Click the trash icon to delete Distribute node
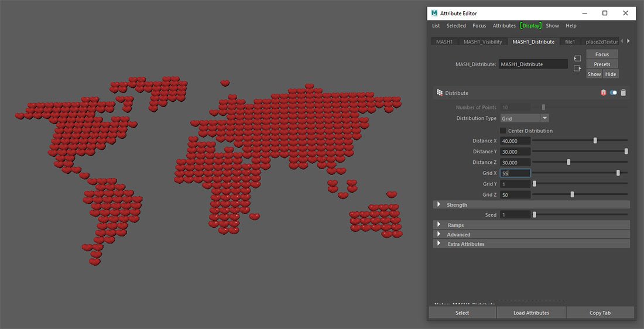644x329 pixels. point(623,93)
